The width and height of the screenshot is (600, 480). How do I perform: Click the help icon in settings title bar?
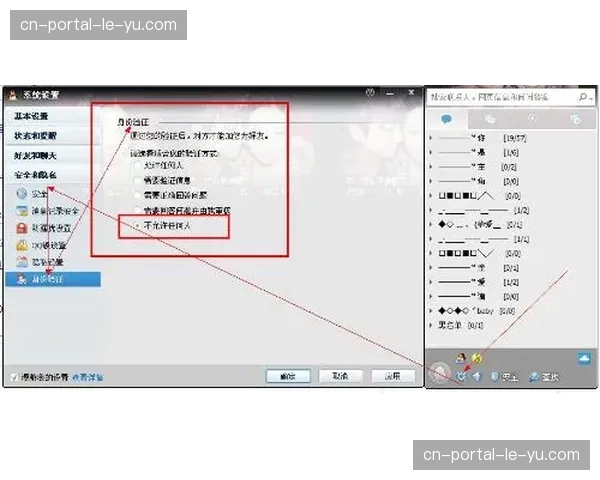click(370, 93)
